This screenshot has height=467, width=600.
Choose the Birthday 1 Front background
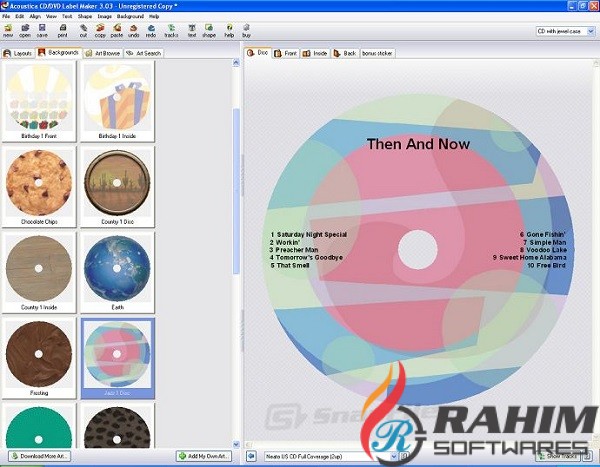tap(39, 101)
